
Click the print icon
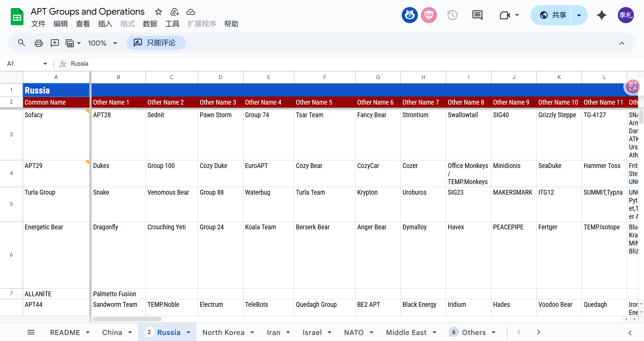click(x=38, y=43)
